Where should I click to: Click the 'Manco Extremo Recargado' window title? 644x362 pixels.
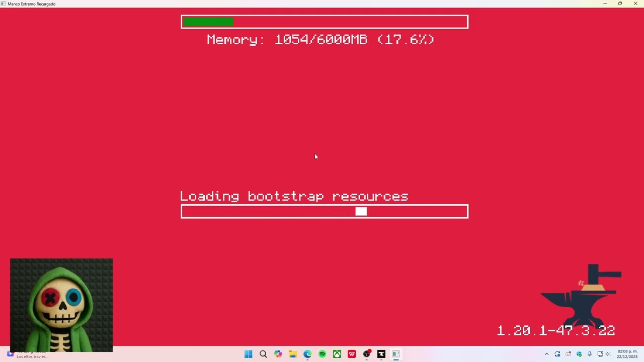[32, 4]
